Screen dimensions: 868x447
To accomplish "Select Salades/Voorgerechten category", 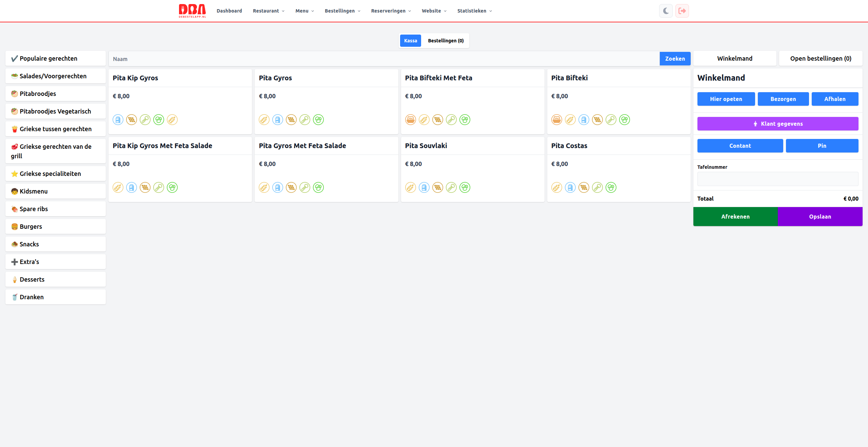I will pyautogui.click(x=56, y=76).
